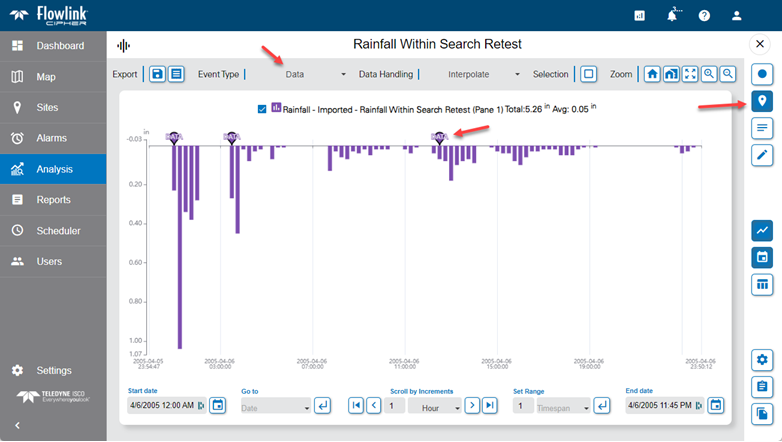The image size is (782, 442).
Task: Click the location pin icon in right panel
Action: point(762,101)
